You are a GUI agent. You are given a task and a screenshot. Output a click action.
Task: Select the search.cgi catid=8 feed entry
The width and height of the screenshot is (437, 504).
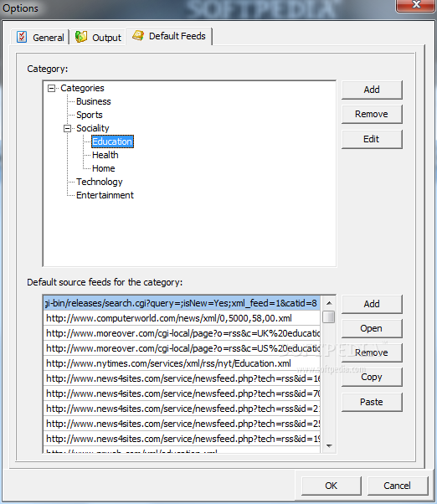(x=182, y=303)
